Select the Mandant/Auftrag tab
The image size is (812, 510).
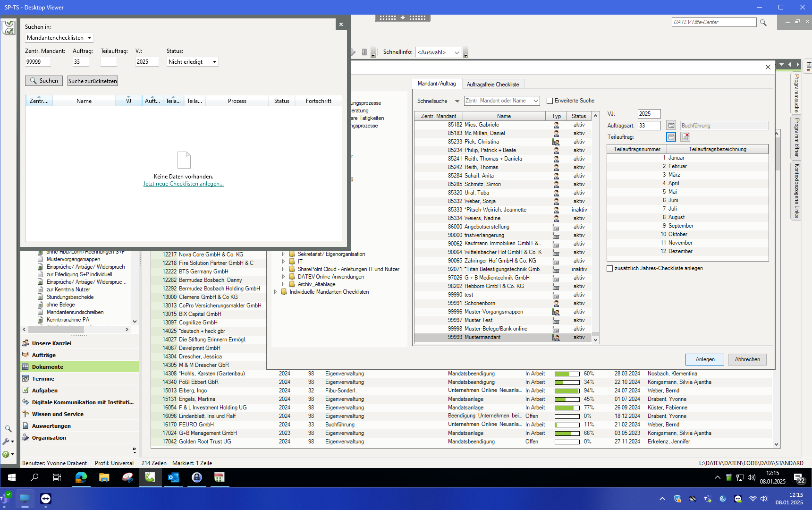tap(436, 84)
